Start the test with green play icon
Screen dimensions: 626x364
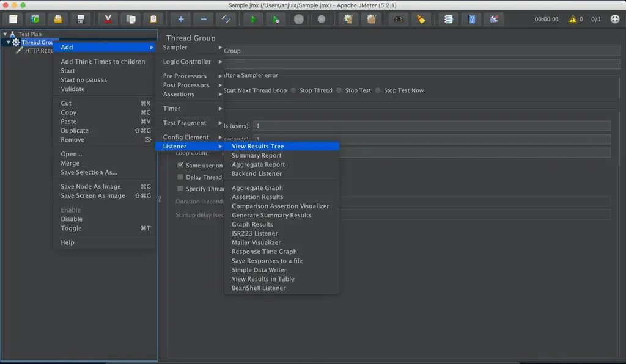point(253,19)
